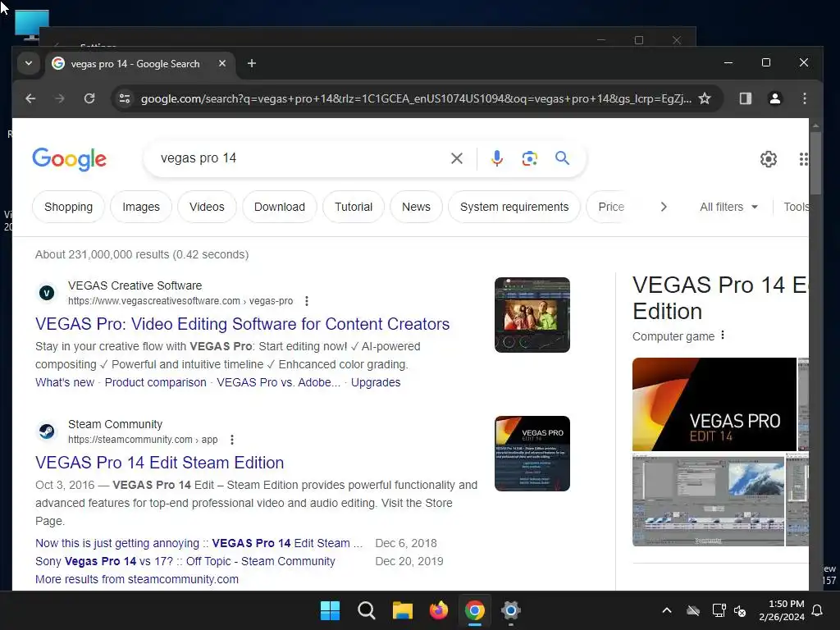Select the Tutorial filter chip

353,207
